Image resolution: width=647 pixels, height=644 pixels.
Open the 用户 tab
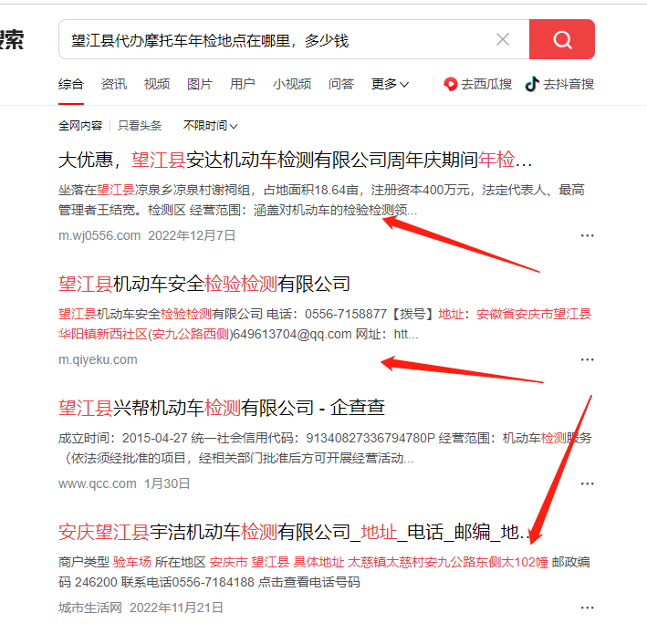click(x=242, y=84)
